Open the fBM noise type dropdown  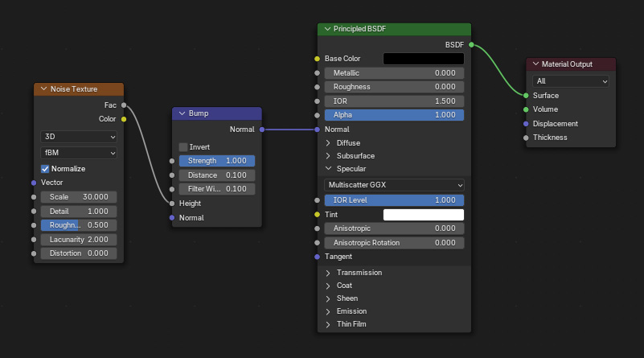coord(79,153)
